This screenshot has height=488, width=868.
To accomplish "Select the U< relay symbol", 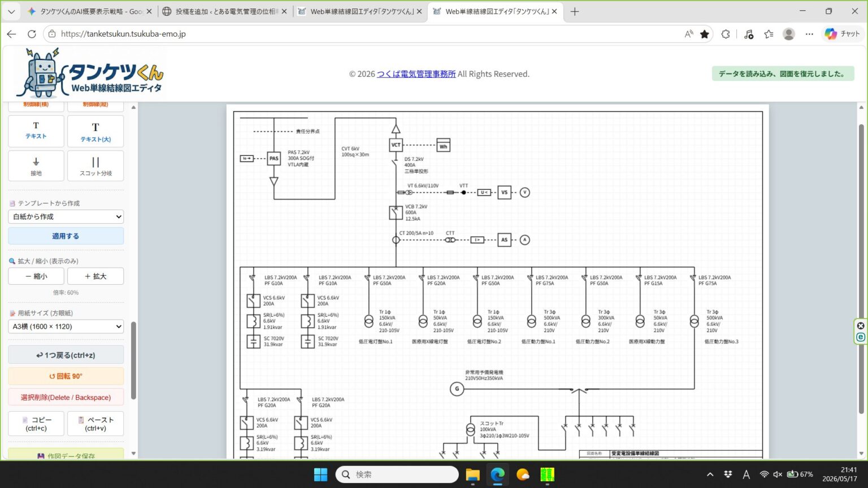I will pos(484,193).
